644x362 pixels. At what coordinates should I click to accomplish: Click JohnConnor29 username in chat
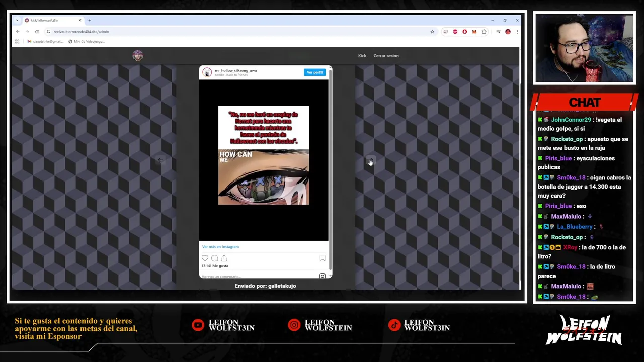pyautogui.click(x=571, y=120)
